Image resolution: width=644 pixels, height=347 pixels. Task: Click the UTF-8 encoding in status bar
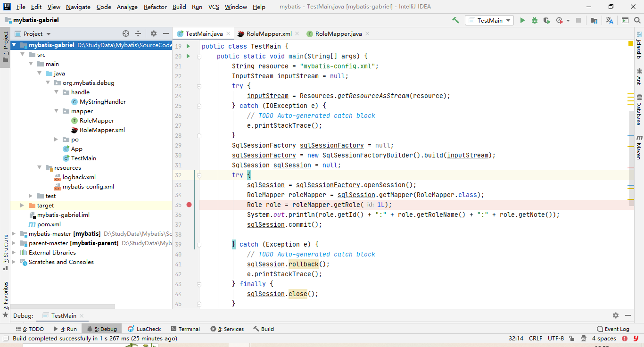[556, 339]
